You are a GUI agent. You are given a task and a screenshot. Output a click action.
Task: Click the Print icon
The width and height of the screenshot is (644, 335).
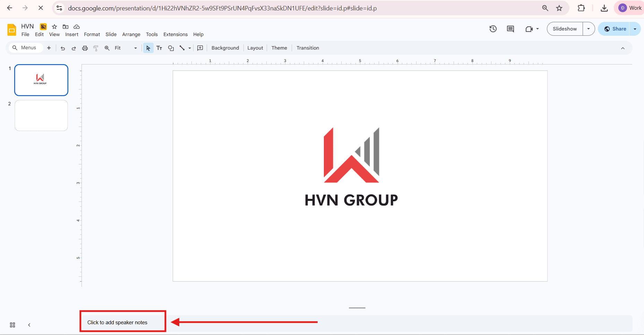coord(85,48)
